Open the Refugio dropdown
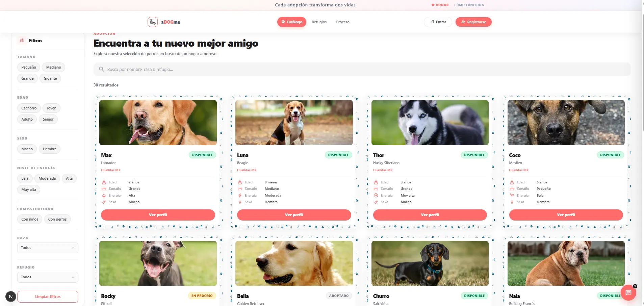Viewport: 644px width, 306px height. pos(48,277)
